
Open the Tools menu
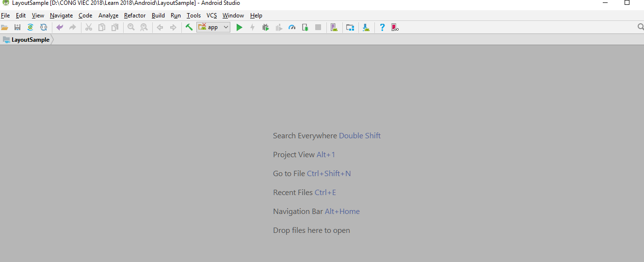pyautogui.click(x=193, y=16)
